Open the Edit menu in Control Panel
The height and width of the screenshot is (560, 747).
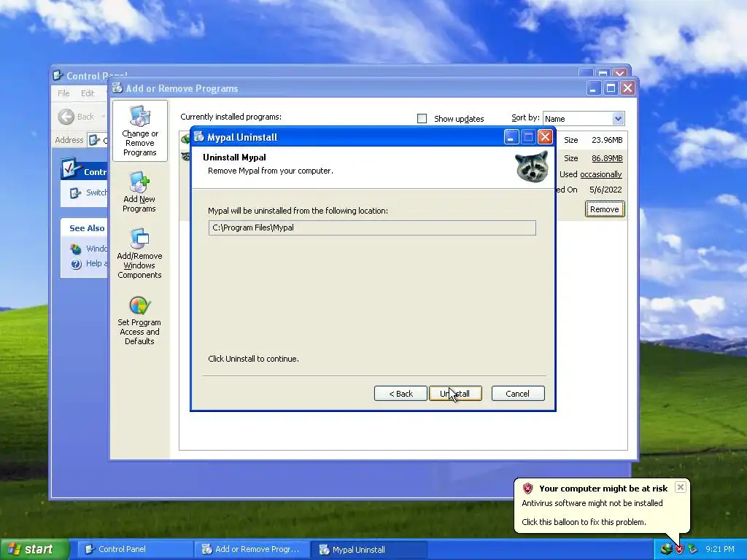point(88,93)
